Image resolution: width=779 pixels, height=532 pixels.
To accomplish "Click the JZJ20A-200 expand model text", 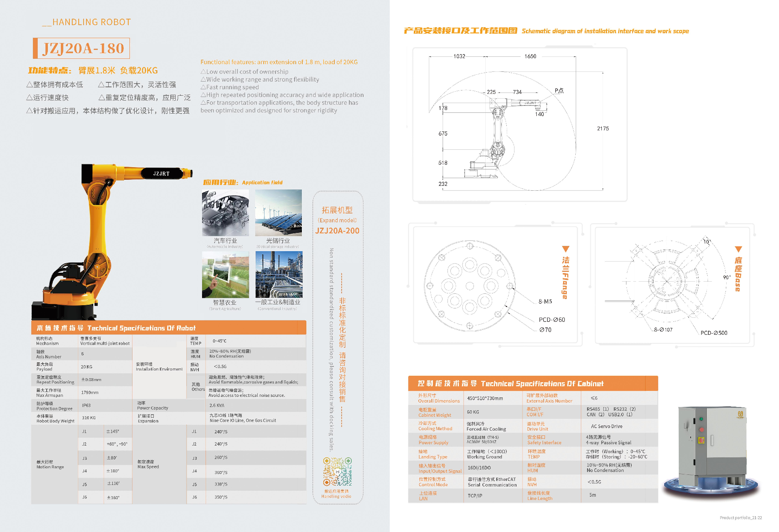I will (x=337, y=231).
